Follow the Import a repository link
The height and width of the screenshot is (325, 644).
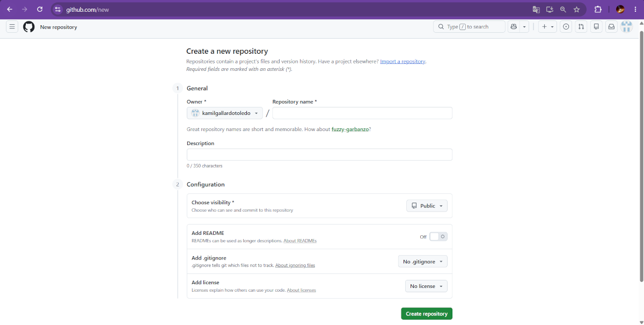pos(402,62)
